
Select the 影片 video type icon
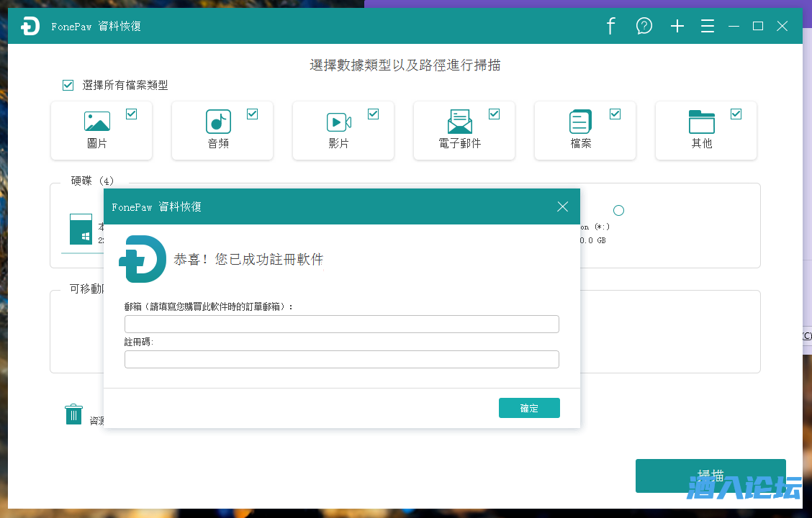(338, 122)
